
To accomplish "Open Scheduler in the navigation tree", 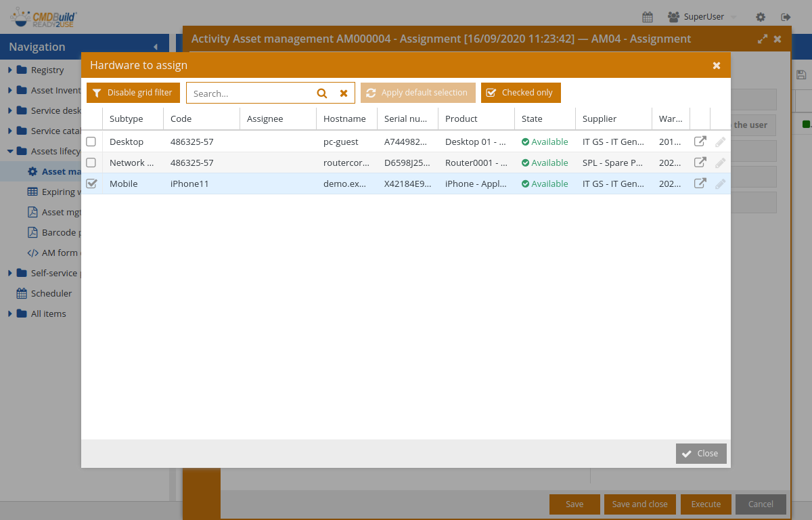I will pyautogui.click(x=51, y=293).
